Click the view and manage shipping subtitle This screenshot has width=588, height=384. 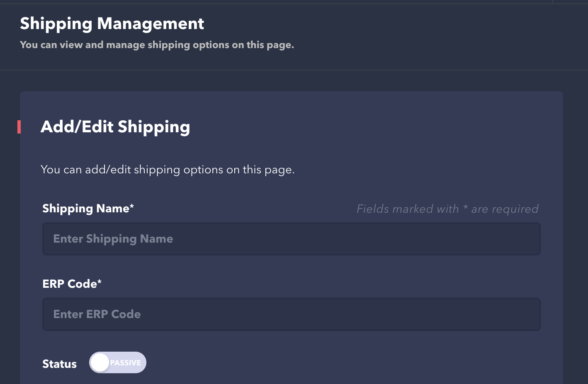(157, 45)
